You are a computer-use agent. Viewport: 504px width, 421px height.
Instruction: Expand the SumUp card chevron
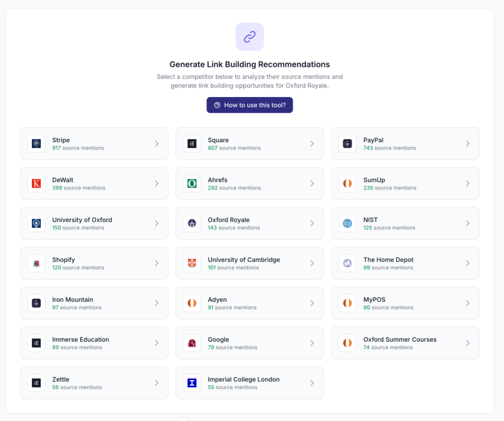click(468, 183)
